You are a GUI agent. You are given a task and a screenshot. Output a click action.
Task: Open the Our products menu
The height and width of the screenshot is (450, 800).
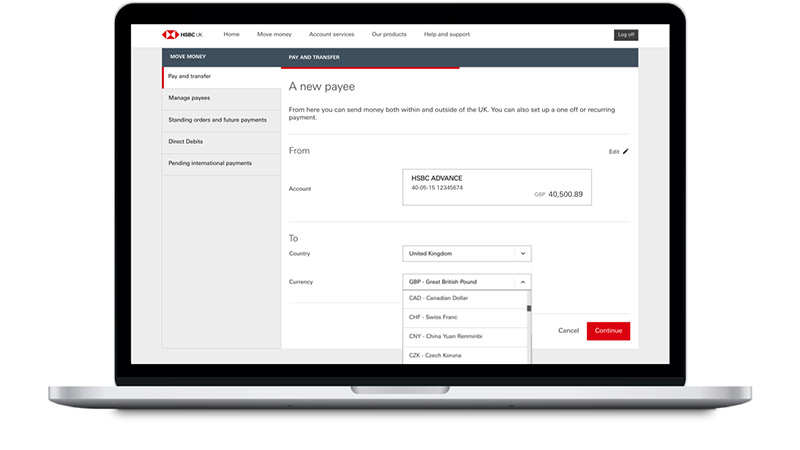[x=389, y=34]
